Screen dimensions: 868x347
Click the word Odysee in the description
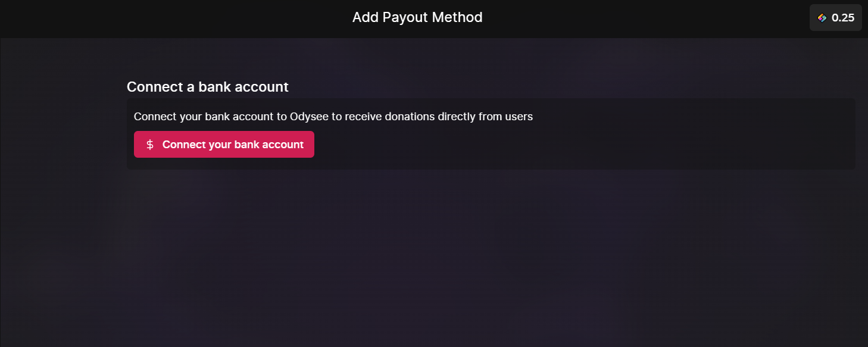click(310, 117)
